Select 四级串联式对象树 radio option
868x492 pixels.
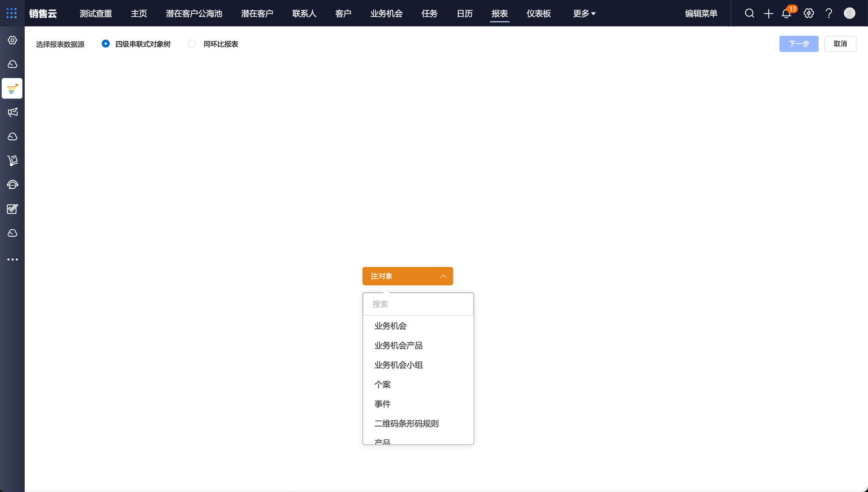pyautogui.click(x=105, y=44)
